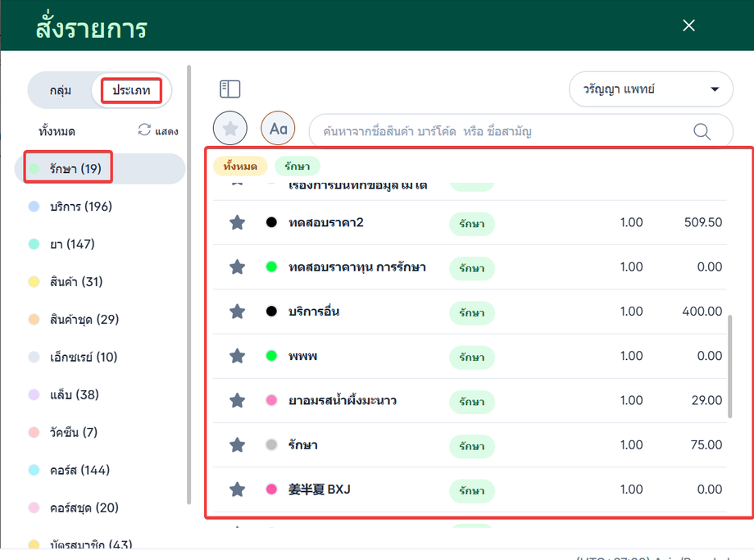
Task: Favorite star for พพพ
Action: coord(237,356)
